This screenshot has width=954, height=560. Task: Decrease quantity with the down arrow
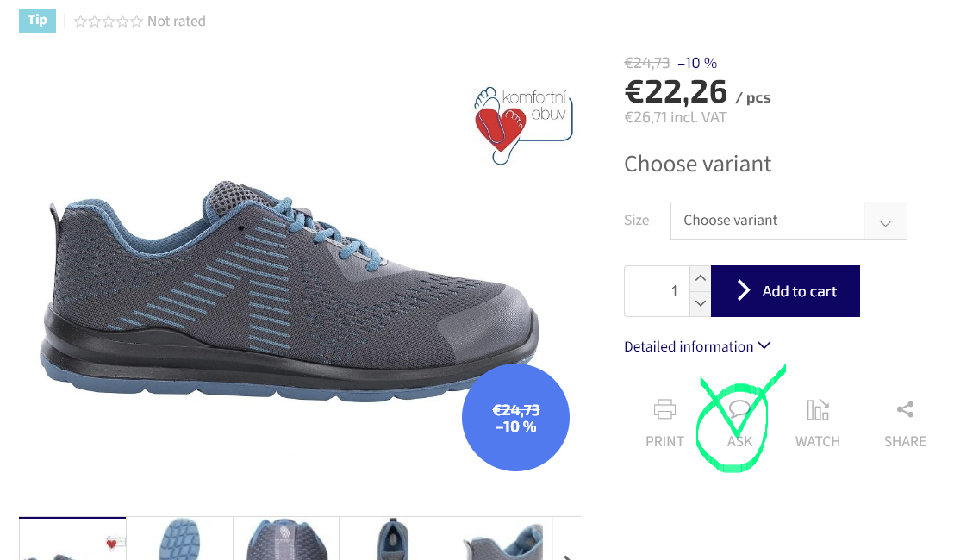point(701,303)
